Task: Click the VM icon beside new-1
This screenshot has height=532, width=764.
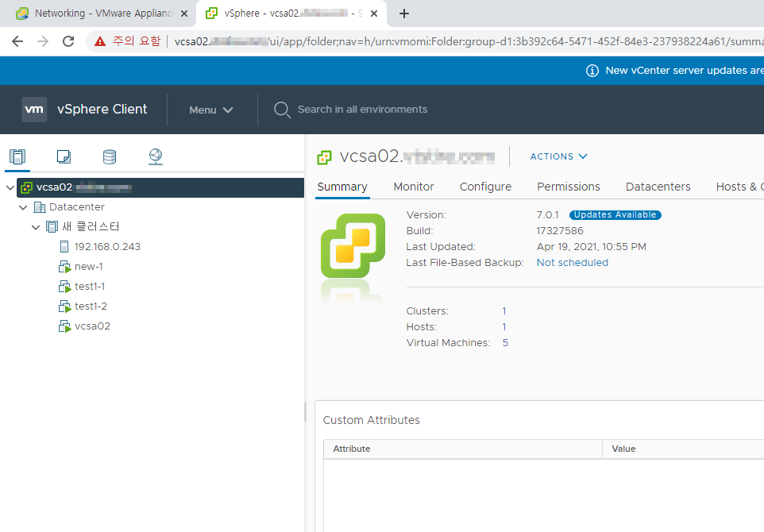Action: (65, 267)
